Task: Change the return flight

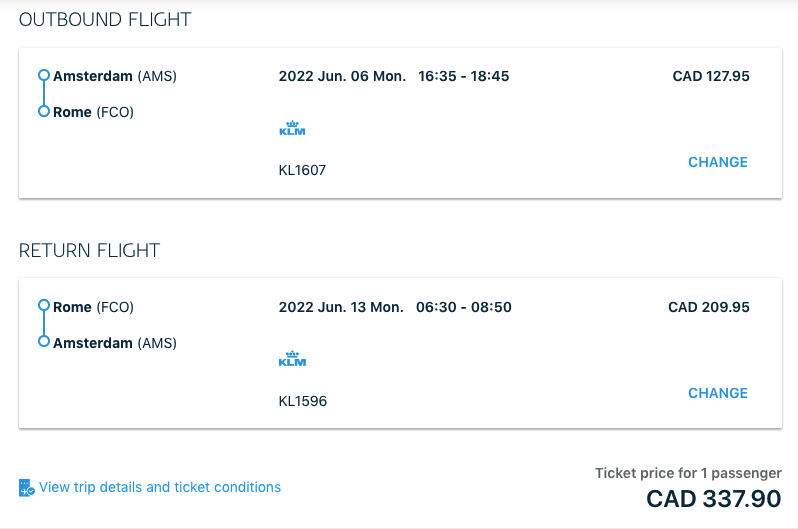Action: coord(718,393)
